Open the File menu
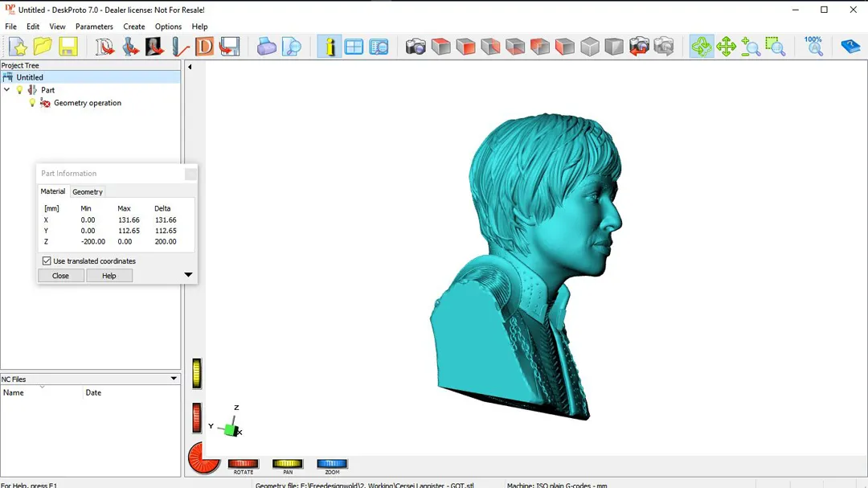The height and width of the screenshot is (488, 868). click(x=10, y=27)
